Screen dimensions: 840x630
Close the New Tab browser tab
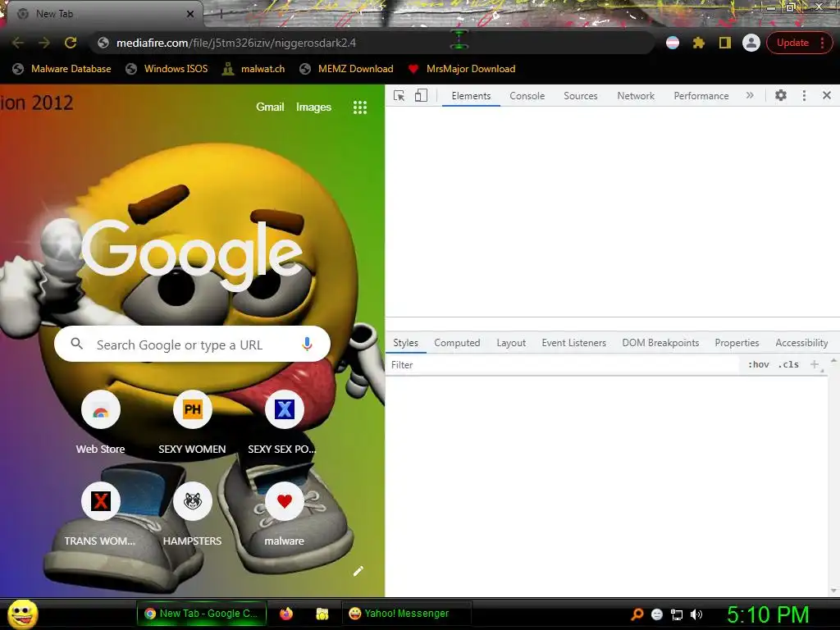(190, 14)
